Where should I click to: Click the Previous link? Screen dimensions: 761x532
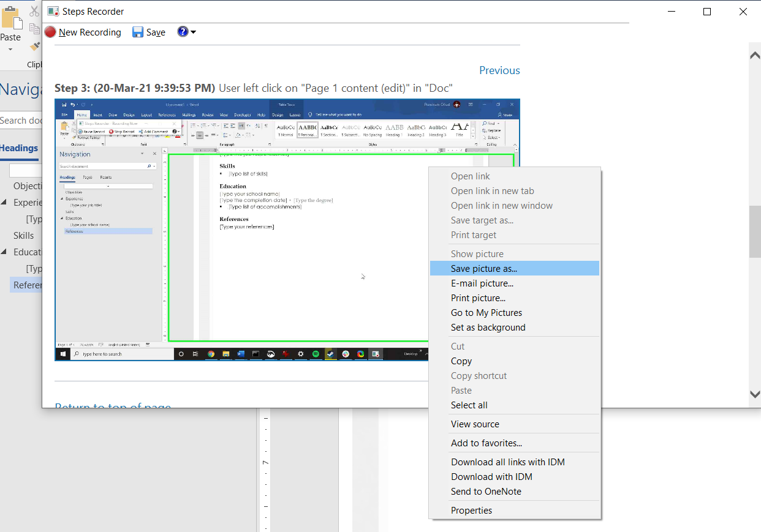[499, 70]
